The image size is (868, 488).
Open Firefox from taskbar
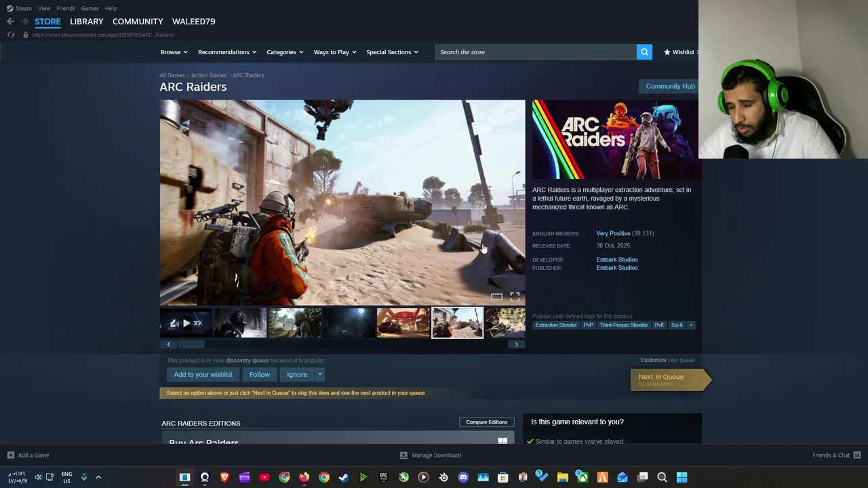pos(304,477)
